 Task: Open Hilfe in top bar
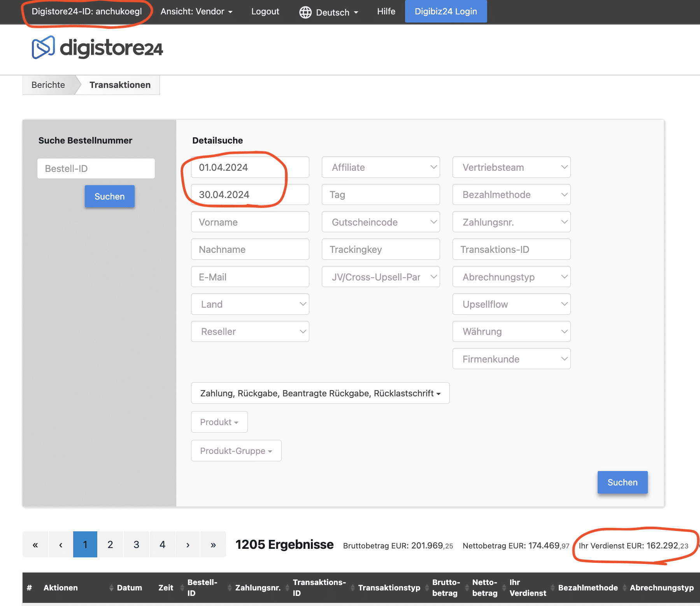pos(386,12)
